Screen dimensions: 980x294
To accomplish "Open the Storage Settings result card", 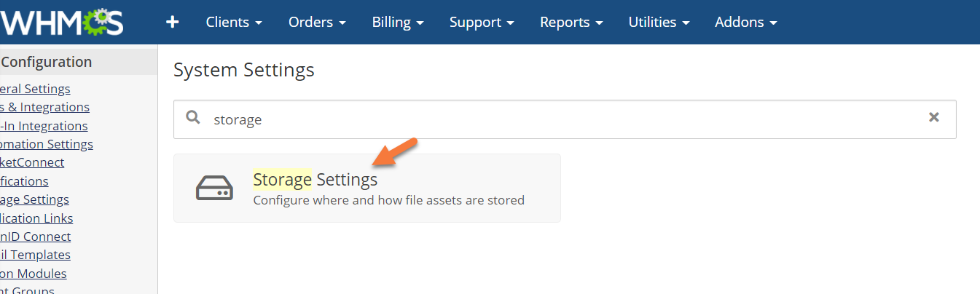I will [x=367, y=188].
